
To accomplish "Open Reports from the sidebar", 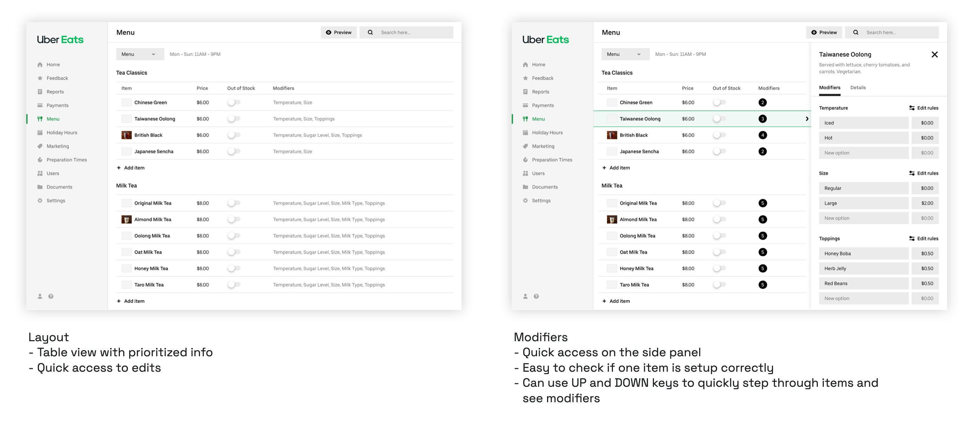I will click(x=55, y=92).
